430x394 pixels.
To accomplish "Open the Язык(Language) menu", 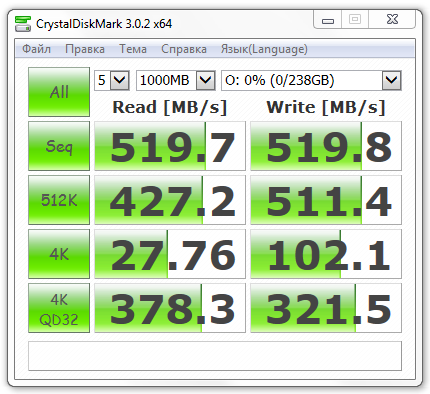I will (264, 49).
